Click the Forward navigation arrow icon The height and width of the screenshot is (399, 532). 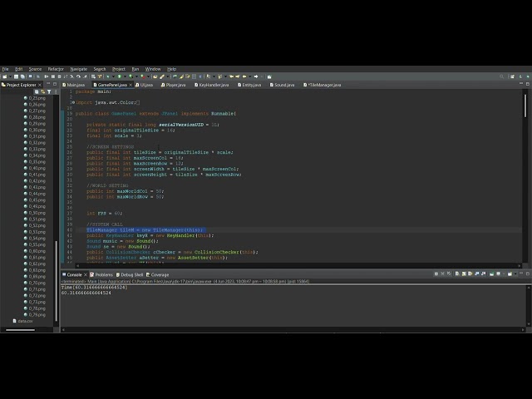click(256, 76)
